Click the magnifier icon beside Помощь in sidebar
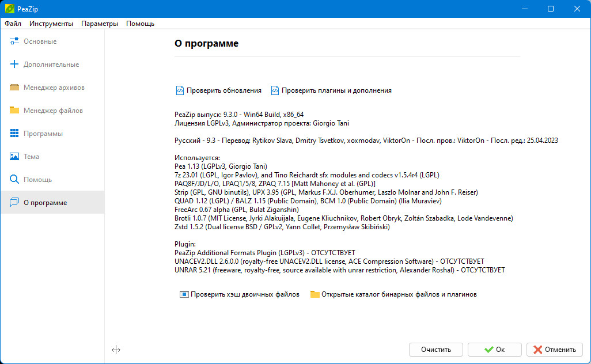 point(14,179)
